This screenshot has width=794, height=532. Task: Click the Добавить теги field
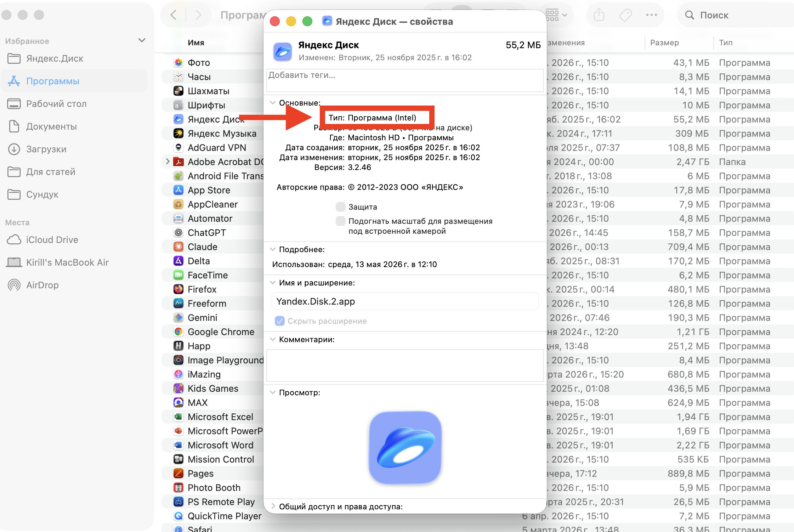tap(405, 80)
